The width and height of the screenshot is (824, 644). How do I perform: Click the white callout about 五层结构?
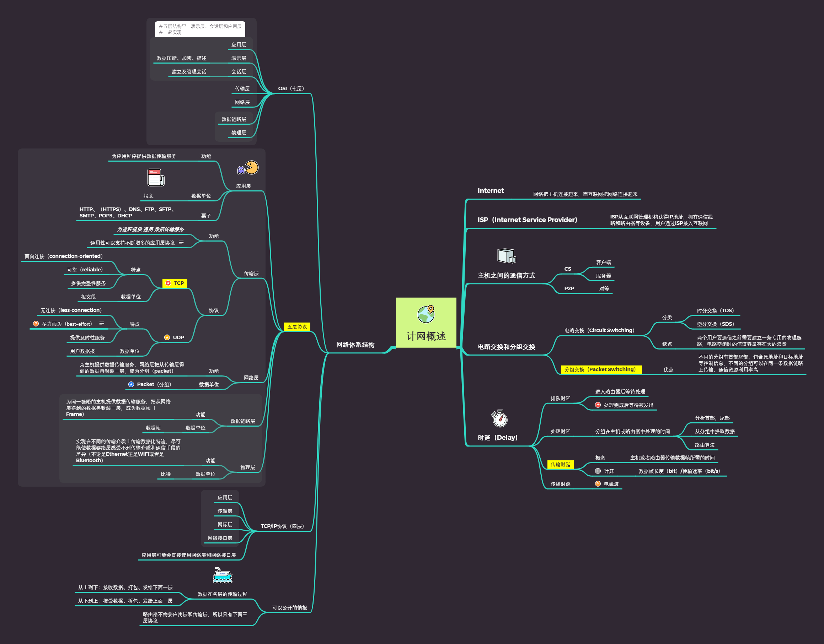pyautogui.click(x=200, y=29)
